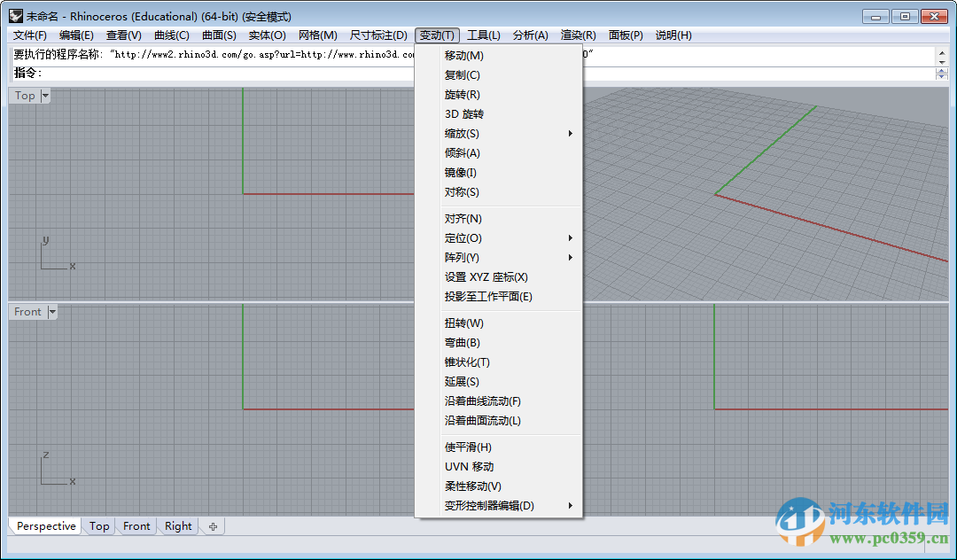The height and width of the screenshot is (560, 957).
Task: Switch to the Perspective viewport tab
Action: click(46, 526)
